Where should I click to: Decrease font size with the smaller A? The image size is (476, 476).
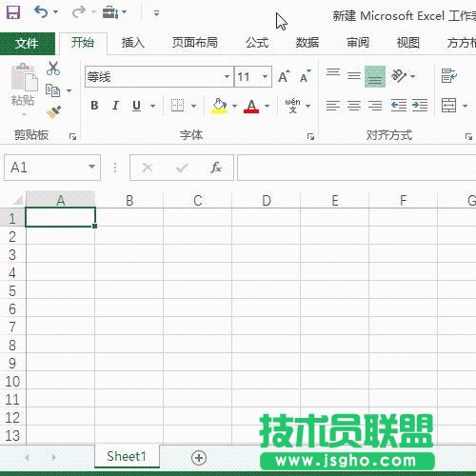point(306,76)
